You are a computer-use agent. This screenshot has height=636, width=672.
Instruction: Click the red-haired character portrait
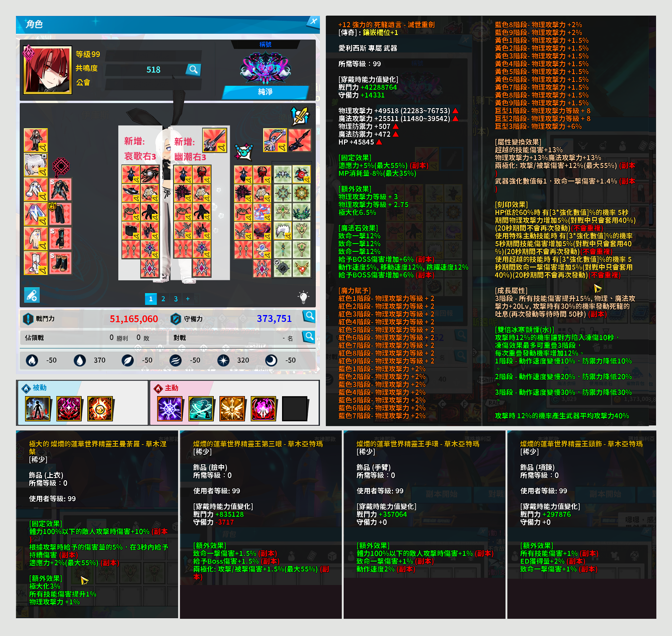[x=48, y=70]
